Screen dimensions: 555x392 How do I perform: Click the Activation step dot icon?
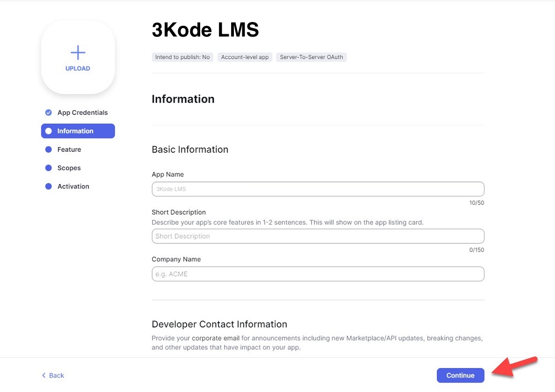point(48,186)
